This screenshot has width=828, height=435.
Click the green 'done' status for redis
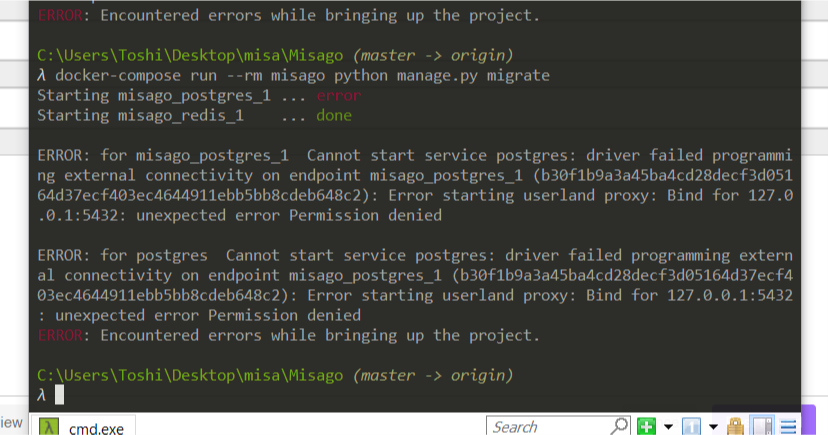333,116
